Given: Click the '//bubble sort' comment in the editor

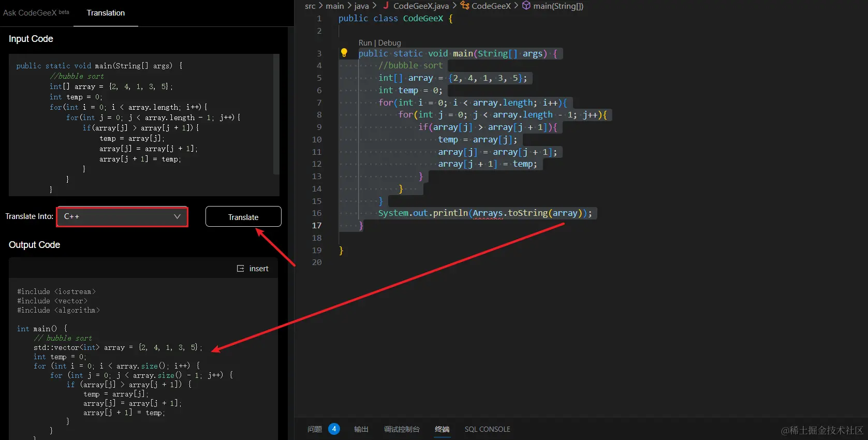Looking at the screenshot, I should (410, 66).
